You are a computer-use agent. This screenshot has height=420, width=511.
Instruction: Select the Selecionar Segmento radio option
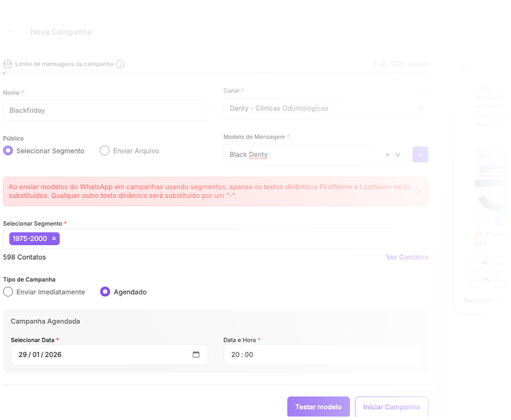(8, 151)
